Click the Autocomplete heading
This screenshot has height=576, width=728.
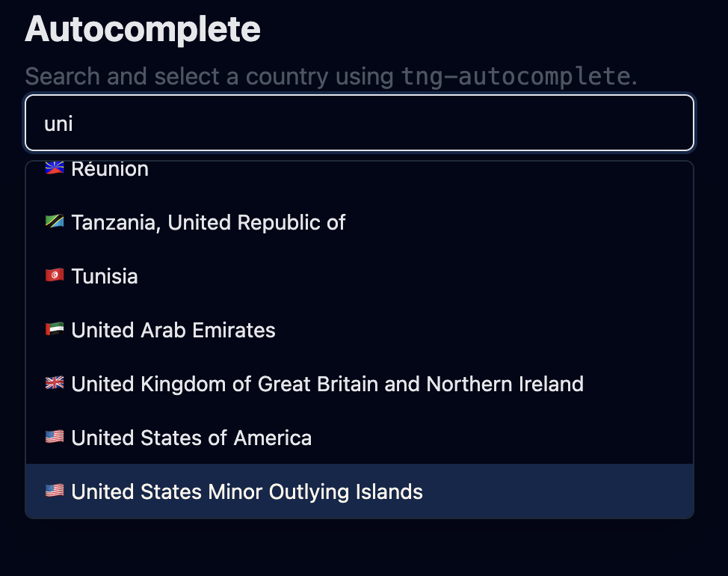tap(143, 29)
